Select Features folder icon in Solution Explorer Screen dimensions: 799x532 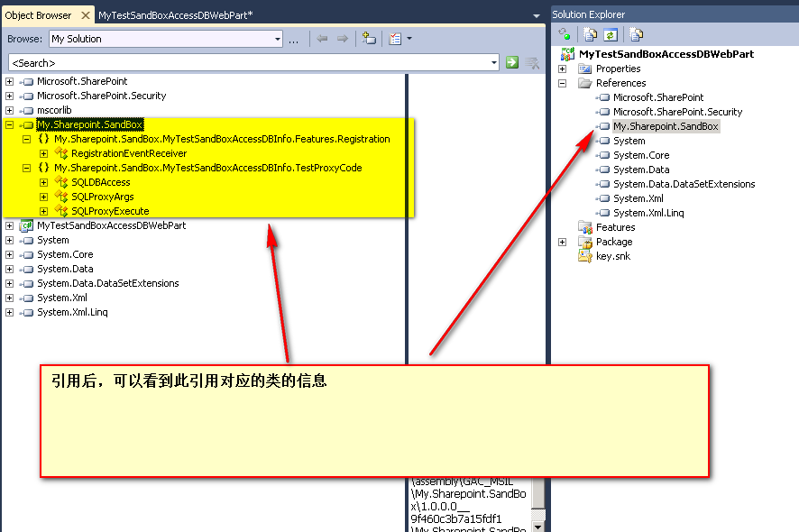[x=585, y=227]
